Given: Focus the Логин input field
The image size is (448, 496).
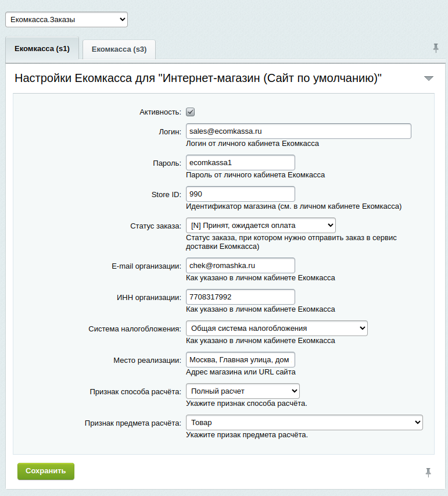Looking at the screenshot, I should [x=299, y=131].
